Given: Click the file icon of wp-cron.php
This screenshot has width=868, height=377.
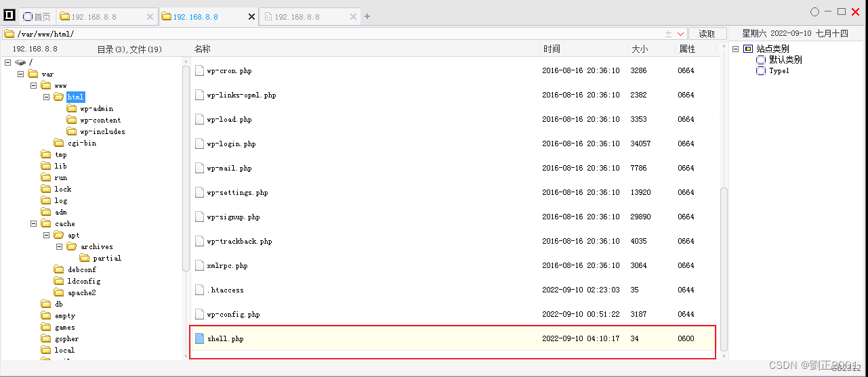Looking at the screenshot, I should point(199,70).
